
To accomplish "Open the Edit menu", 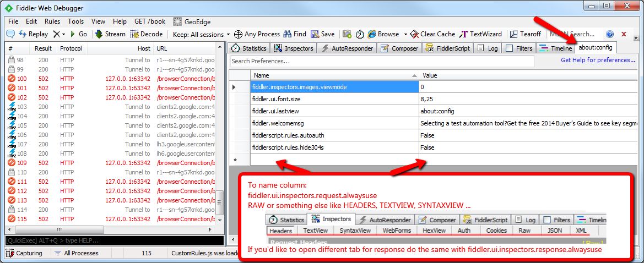I will coord(31,21).
